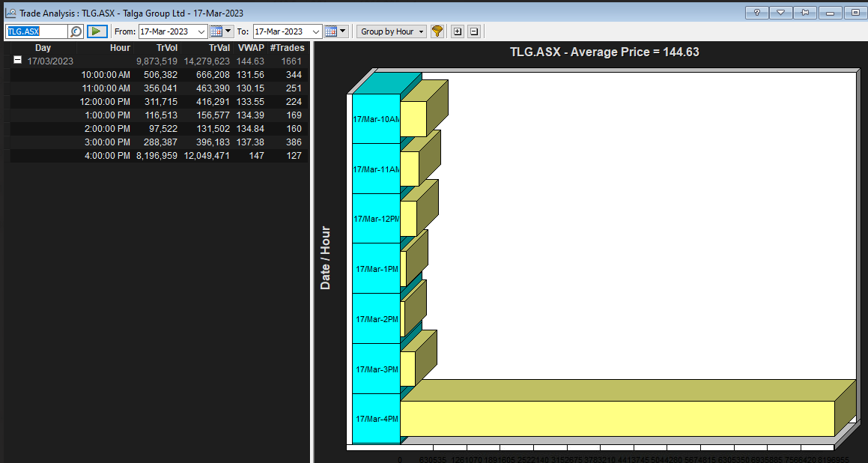Collapse all rows with the minus toolbar icon
The height and width of the screenshot is (463, 868).
(x=474, y=31)
